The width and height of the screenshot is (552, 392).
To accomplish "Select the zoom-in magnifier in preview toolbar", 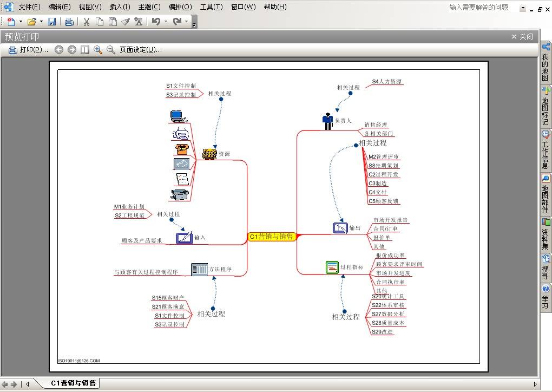I will tap(98, 49).
